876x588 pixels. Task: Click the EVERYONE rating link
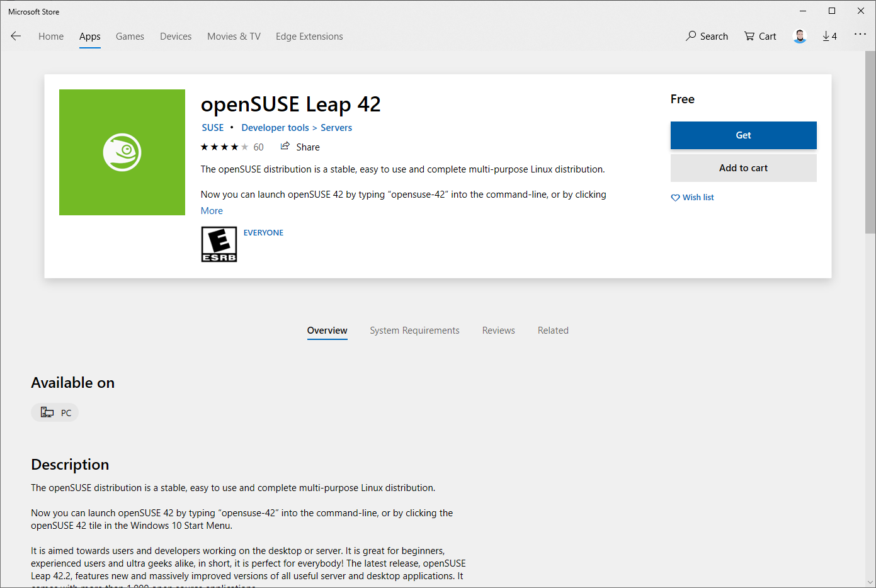(263, 233)
